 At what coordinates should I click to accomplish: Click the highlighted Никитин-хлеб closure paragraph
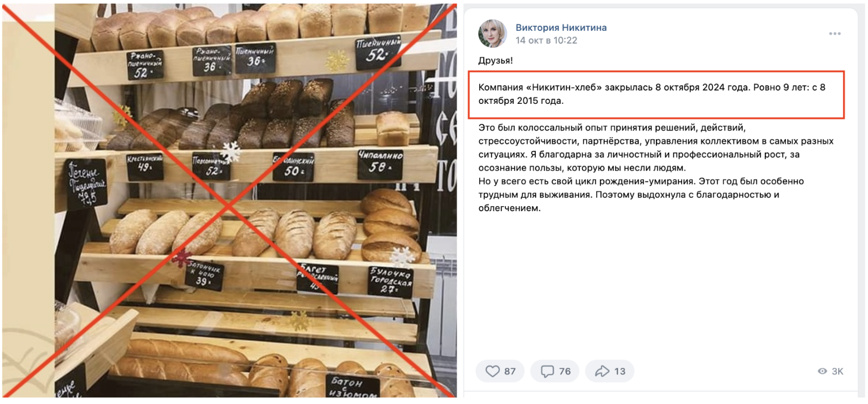click(656, 94)
